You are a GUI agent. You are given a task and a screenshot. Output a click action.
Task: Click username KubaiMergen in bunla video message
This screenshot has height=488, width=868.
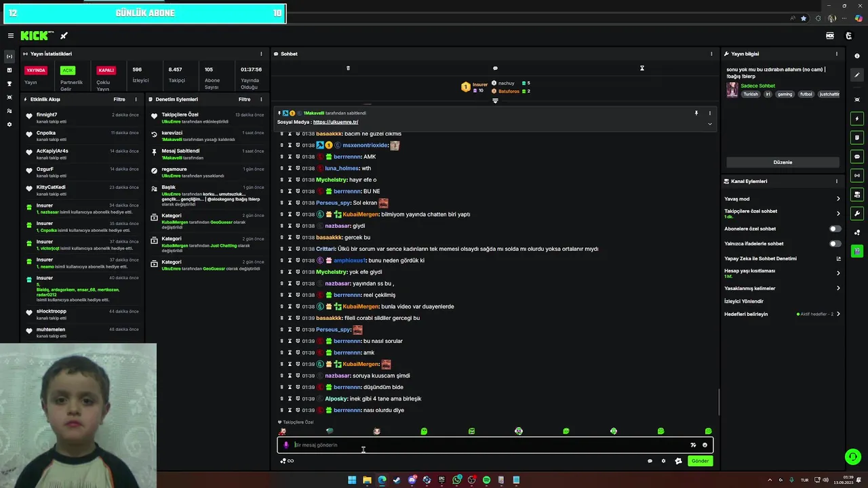(x=361, y=306)
